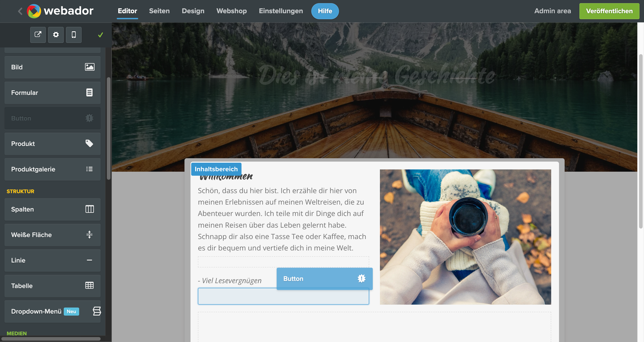The height and width of the screenshot is (342, 644).
Task: Open page settings gear icon
Action: [56, 34]
